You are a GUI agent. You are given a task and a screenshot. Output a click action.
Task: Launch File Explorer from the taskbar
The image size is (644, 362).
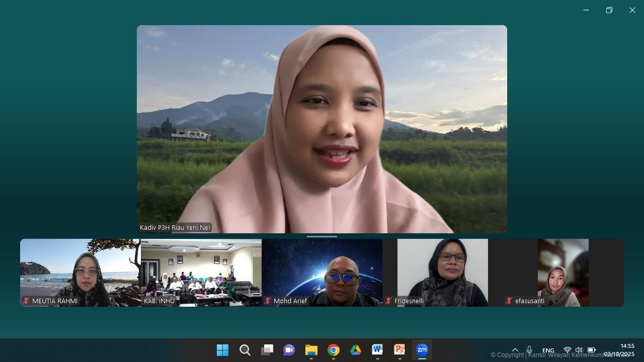[x=311, y=350]
